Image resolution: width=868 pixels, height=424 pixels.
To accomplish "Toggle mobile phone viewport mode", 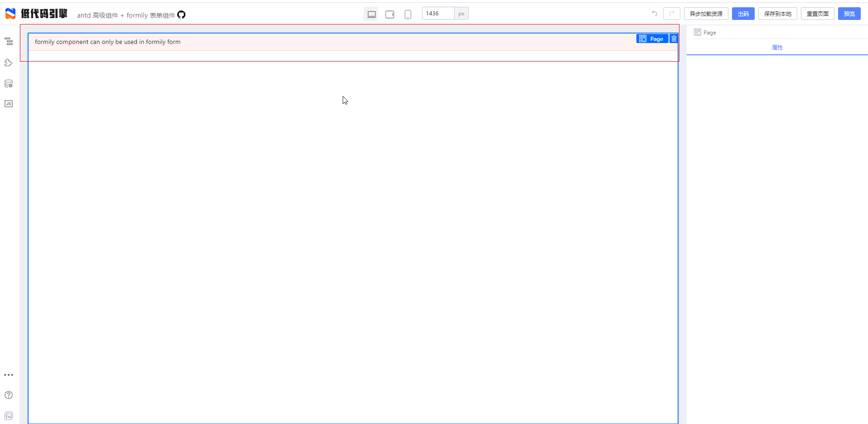I will pos(408,14).
